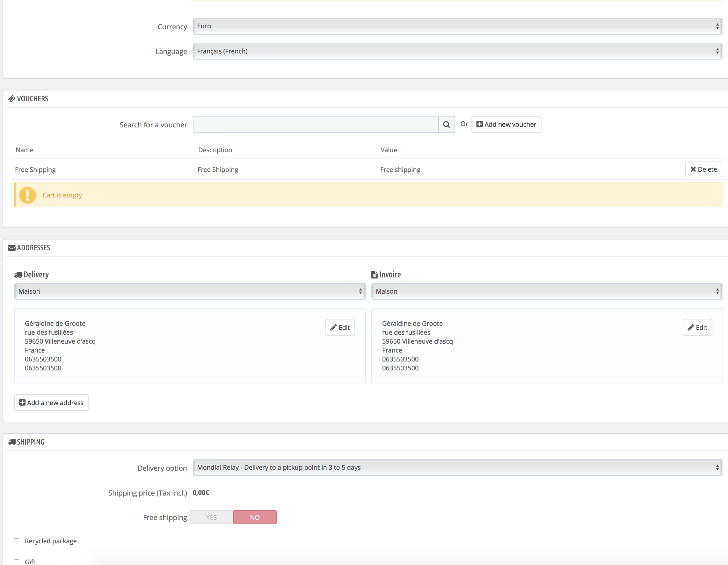Open the Language dropdown showing Français
Screen dimensions: 728x565
(457, 51)
